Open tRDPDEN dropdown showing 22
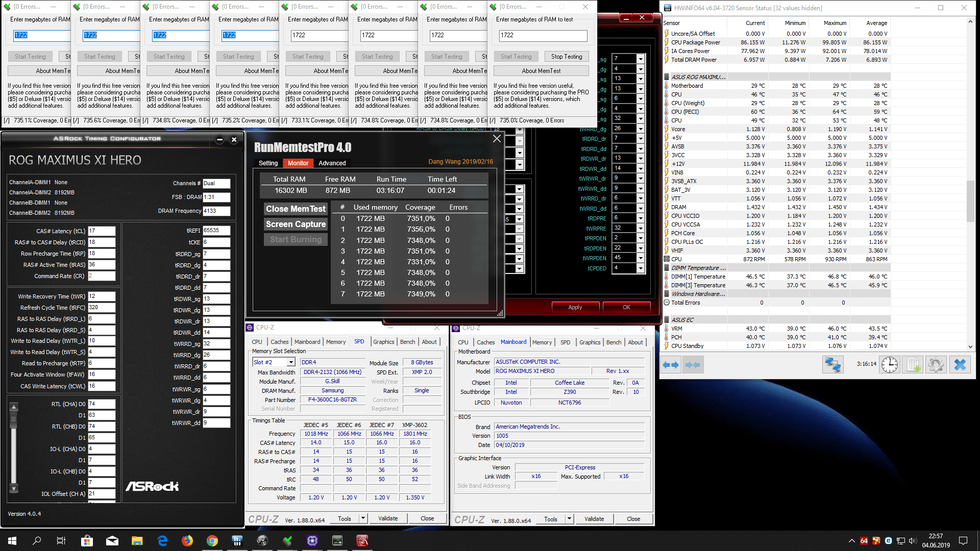Screen dimensions: 980x551 [640, 248]
